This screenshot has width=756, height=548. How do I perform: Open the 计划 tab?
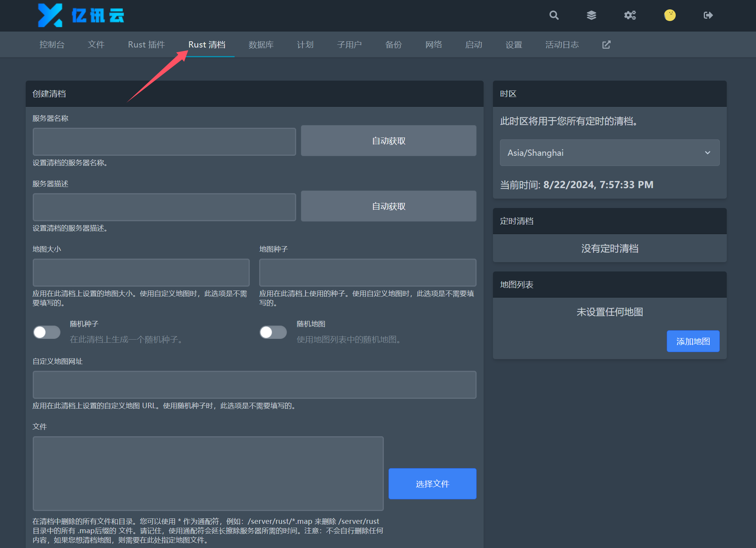(305, 45)
